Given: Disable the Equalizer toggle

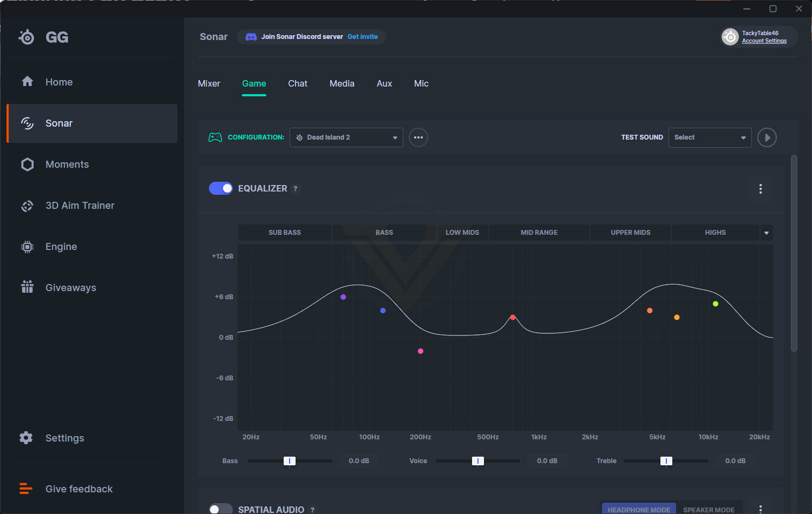Looking at the screenshot, I should [x=220, y=188].
